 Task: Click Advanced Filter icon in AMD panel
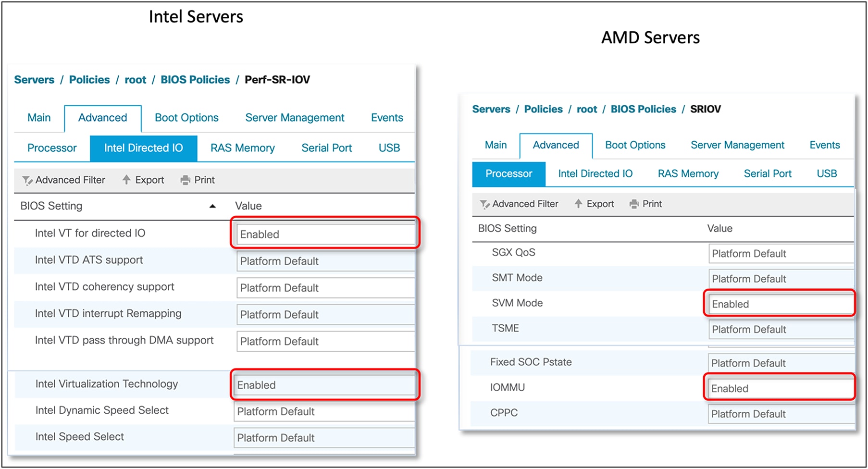[x=484, y=204]
